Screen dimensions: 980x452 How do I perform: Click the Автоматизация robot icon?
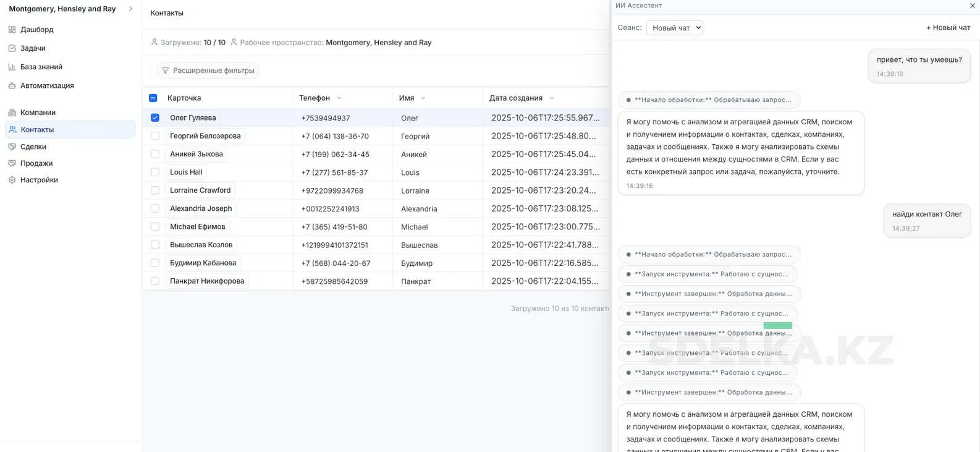pos(12,86)
